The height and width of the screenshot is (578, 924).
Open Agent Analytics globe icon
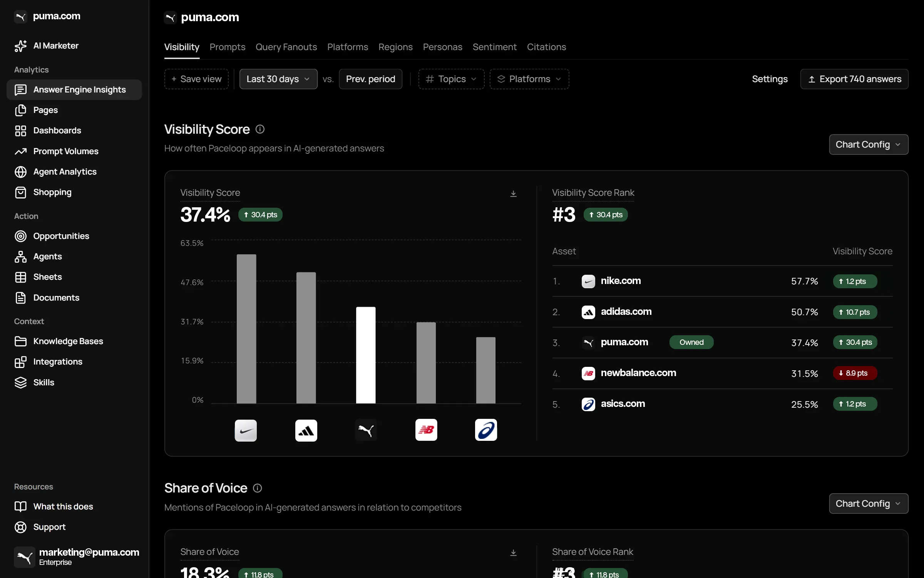(20, 172)
